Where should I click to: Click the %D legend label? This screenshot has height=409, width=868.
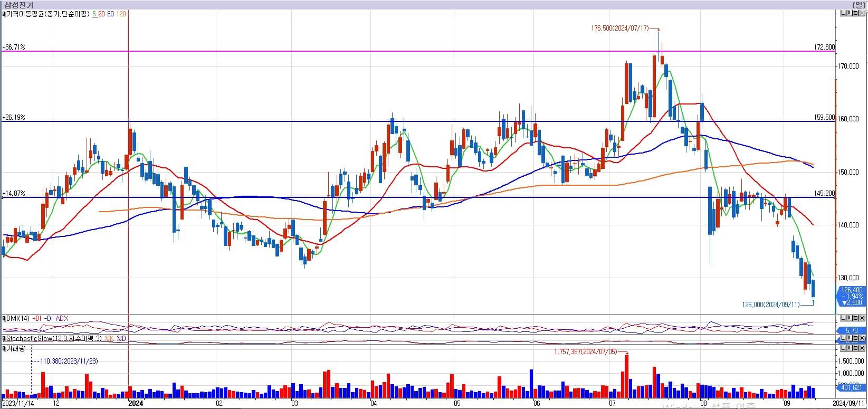tap(121, 338)
